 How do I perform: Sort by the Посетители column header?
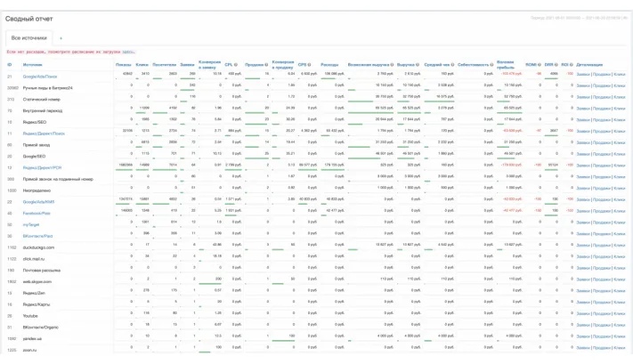click(x=165, y=65)
